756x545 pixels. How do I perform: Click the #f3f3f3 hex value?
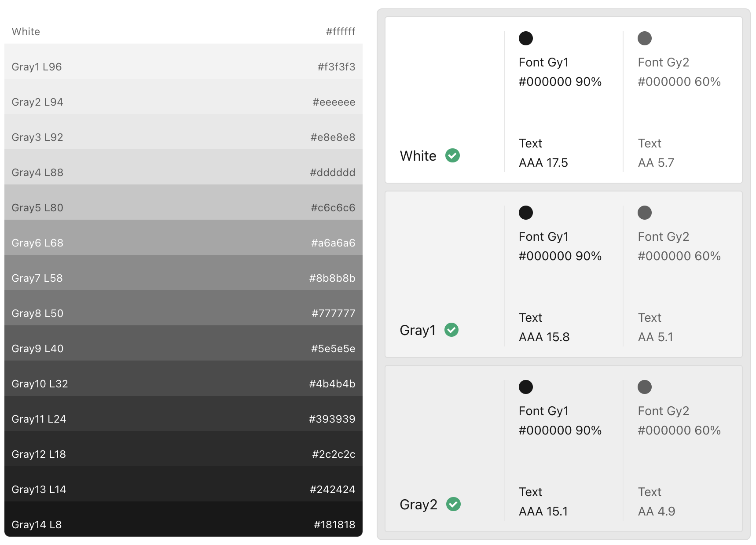pos(336,67)
